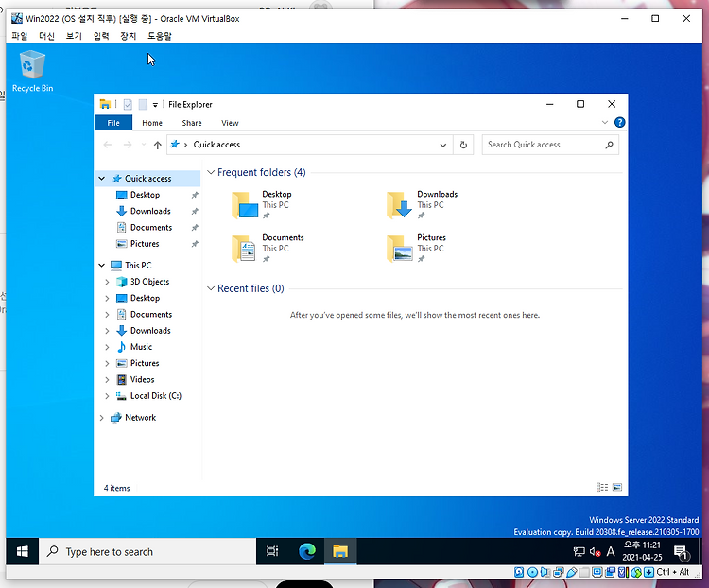The height and width of the screenshot is (588, 709).
Task: Open the Windows Start button
Action: (x=22, y=551)
